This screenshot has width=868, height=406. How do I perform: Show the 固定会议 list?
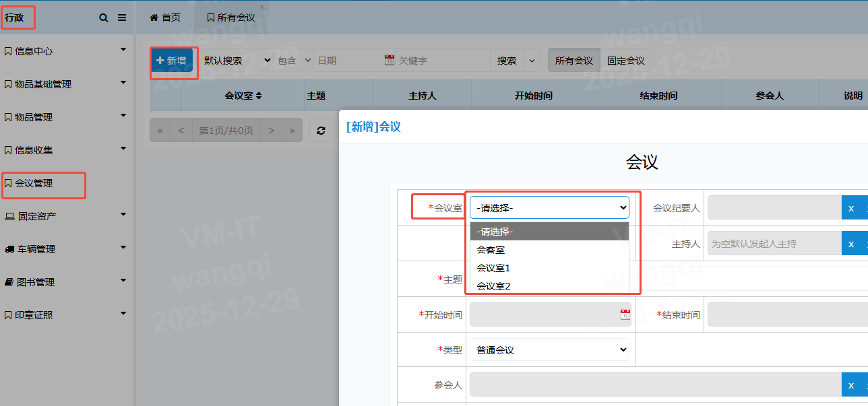625,61
